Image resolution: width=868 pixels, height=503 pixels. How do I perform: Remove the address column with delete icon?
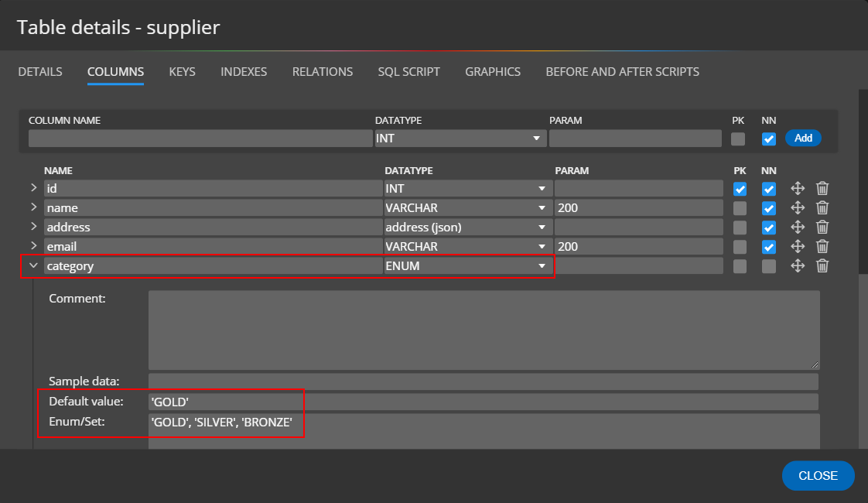click(822, 227)
